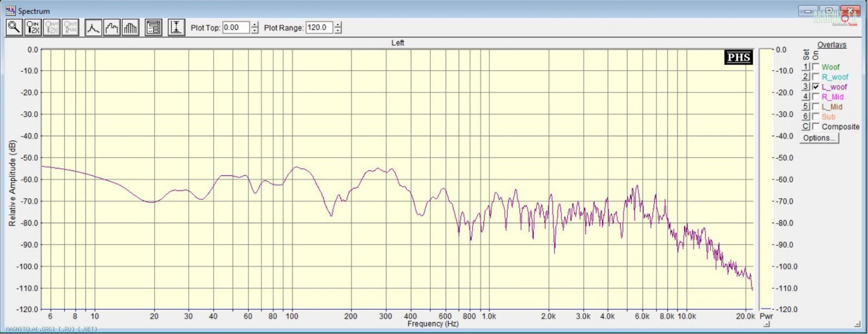Viewport: 868px width, 334px height.
Task: Enable the Woof overlay checkbox
Action: point(815,67)
